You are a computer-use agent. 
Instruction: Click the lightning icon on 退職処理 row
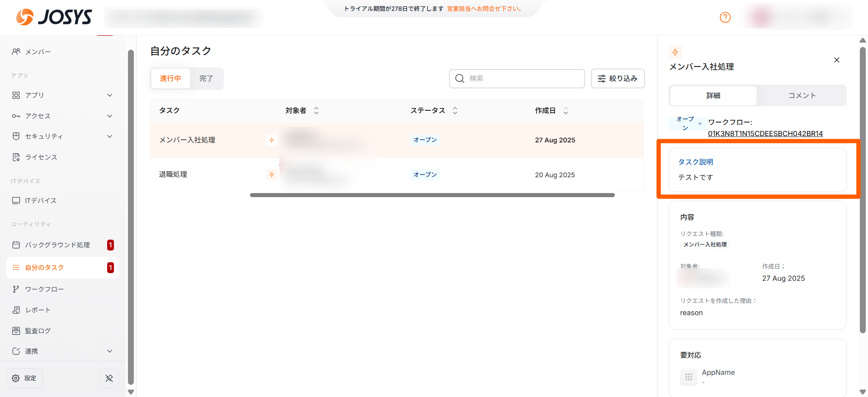click(x=272, y=175)
